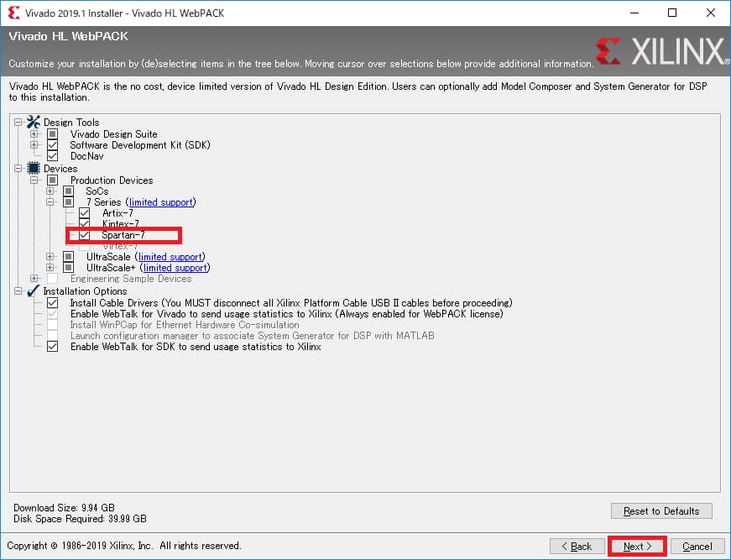The width and height of the screenshot is (731, 560).
Task: Uncheck the Artix-7 checkbox
Action: [85, 212]
